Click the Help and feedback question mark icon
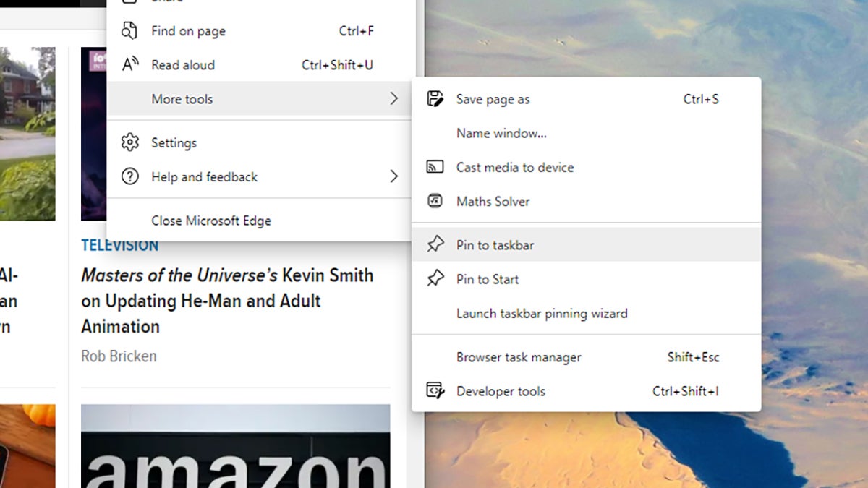 click(130, 176)
